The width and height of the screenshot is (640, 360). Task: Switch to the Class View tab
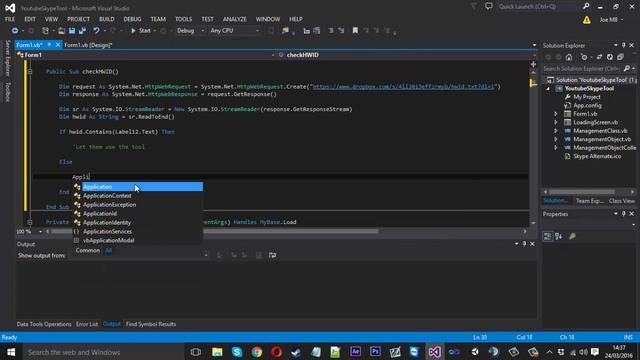coord(621,201)
